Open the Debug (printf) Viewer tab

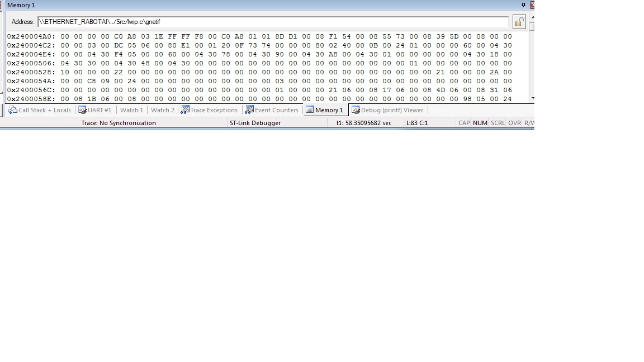[387, 110]
